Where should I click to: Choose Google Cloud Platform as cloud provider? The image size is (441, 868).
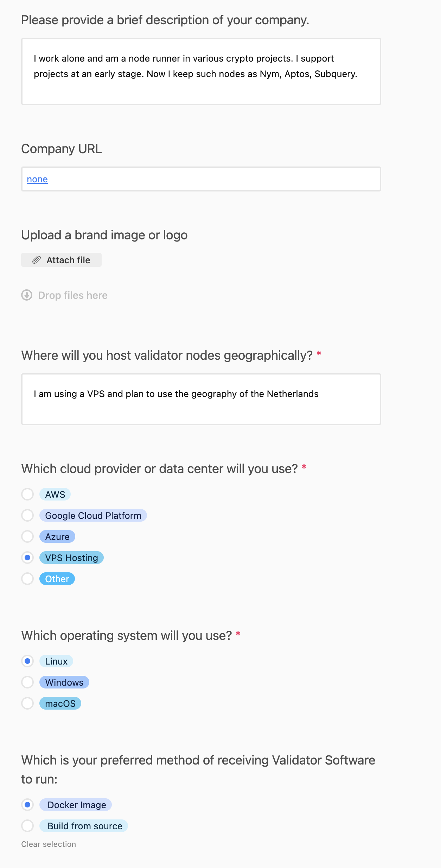[27, 515]
